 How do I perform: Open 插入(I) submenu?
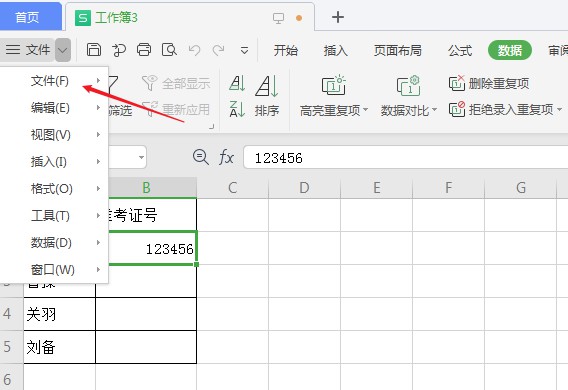click(54, 162)
